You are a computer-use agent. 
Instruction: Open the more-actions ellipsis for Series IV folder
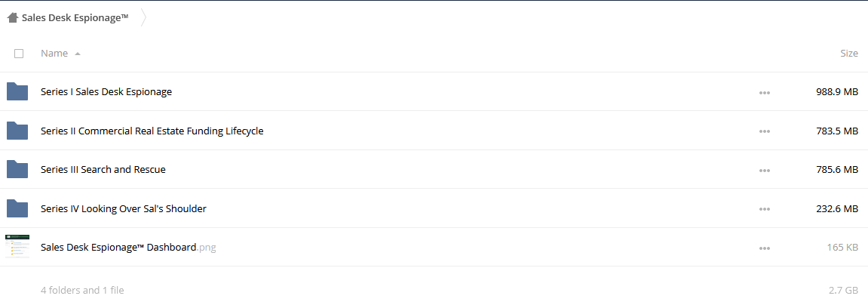(765, 209)
